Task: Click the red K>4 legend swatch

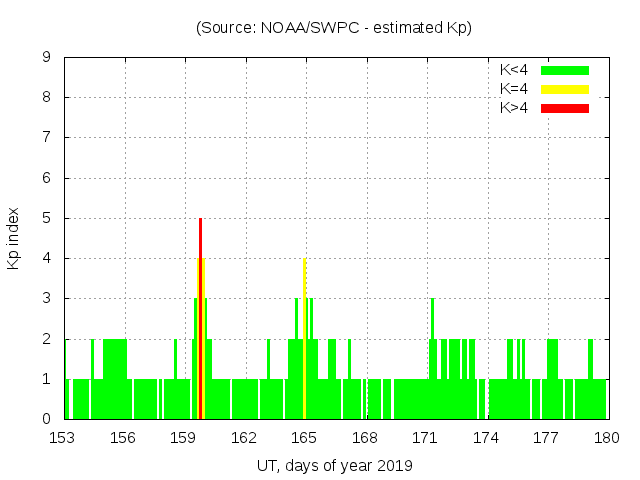Action: pos(565,108)
